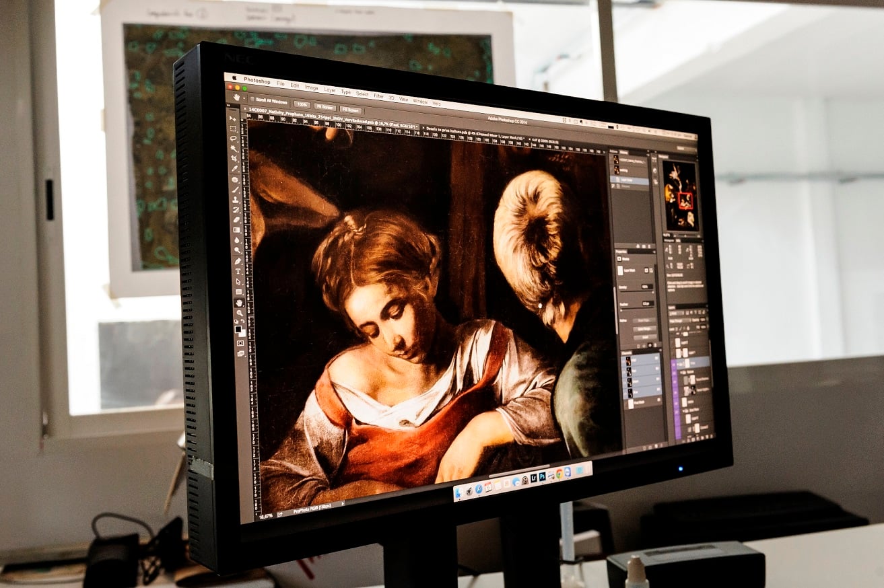Viewport: 884px width, 588px height.
Task: Select the Lasso tool
Action: coord(233,139)
